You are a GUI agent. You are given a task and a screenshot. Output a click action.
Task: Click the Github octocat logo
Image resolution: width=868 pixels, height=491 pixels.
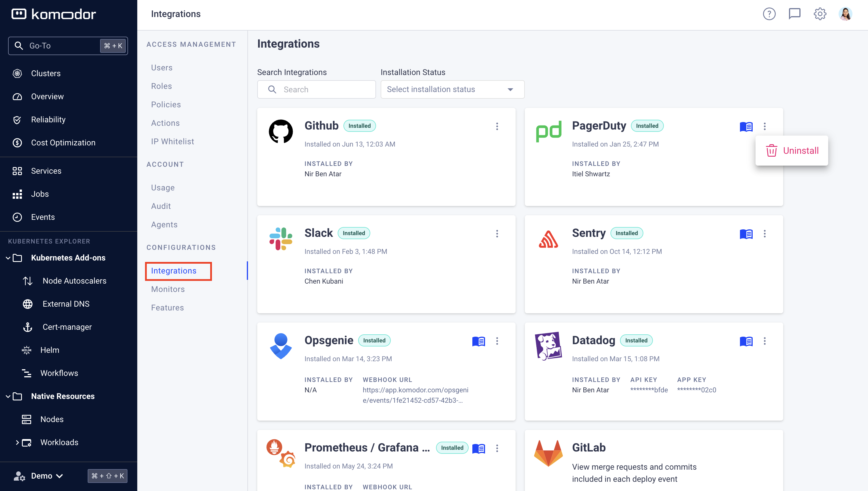click(x=281, y=131)
